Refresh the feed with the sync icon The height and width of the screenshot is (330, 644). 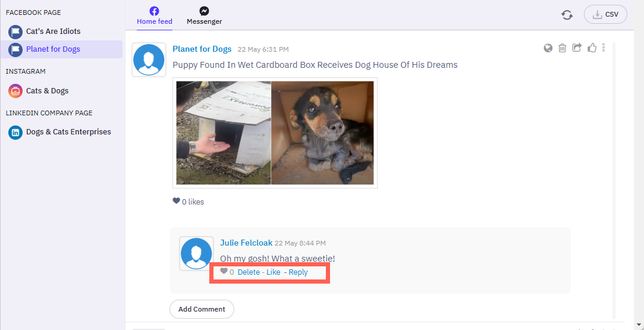point(567,15)
